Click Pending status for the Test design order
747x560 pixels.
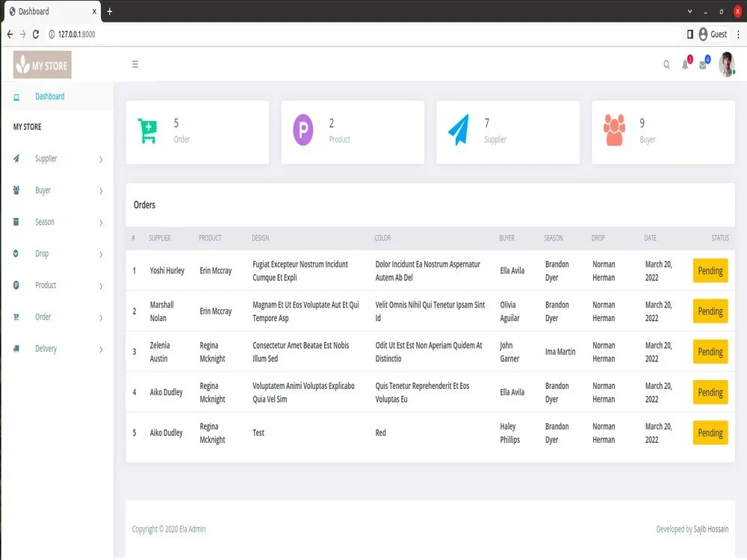[x=710, y=432]
